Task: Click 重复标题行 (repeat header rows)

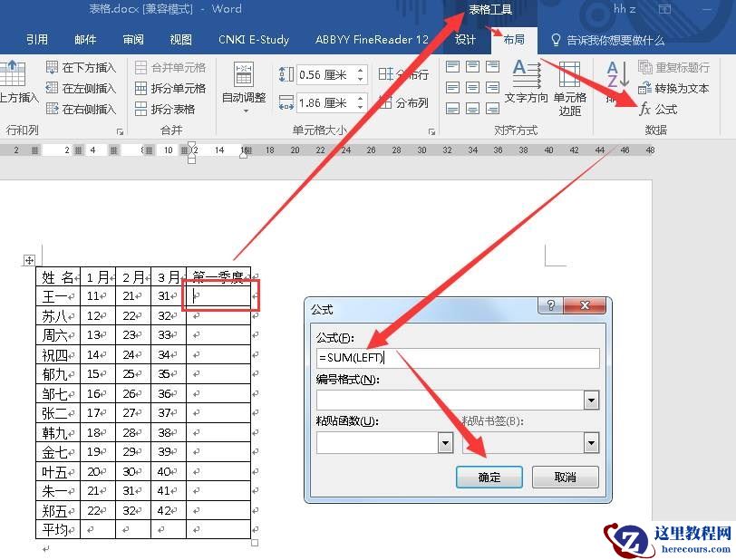Action: pyautogui.click(x=673, y=68)
